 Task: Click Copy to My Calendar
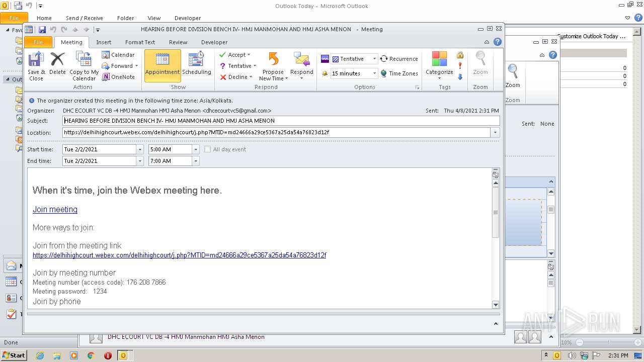click(84, 66)
